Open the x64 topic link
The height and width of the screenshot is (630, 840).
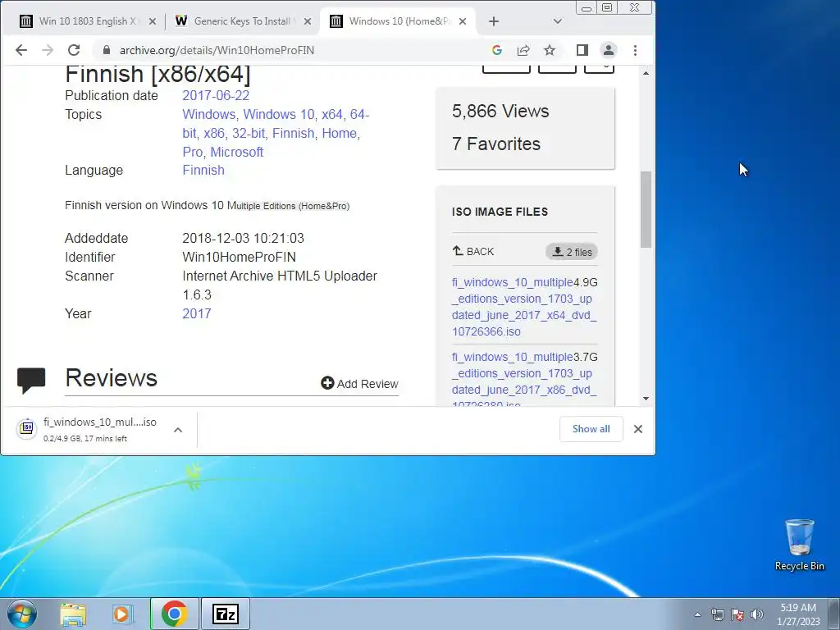coord(331,114)
